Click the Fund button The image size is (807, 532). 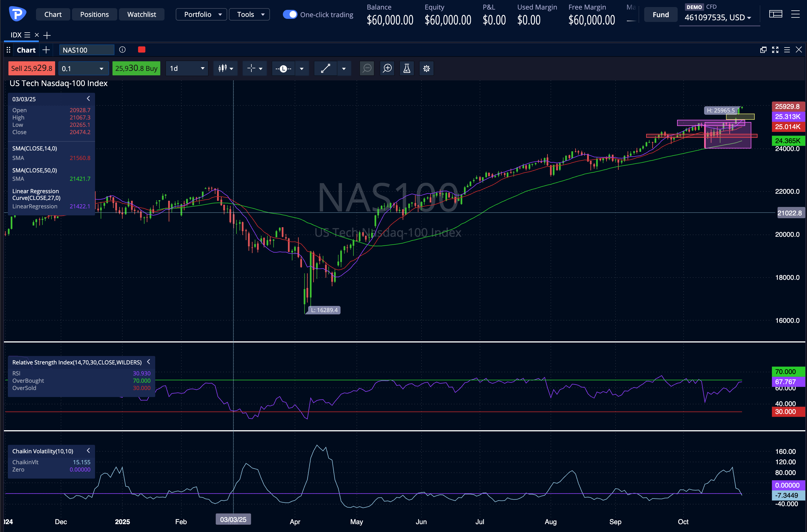pyautogui.click(x=661, y=14)
